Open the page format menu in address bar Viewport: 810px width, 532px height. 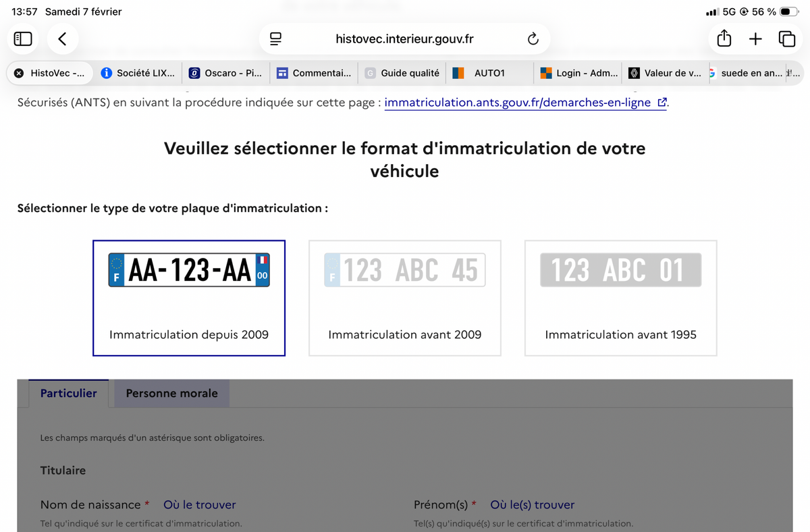(275, 38)
